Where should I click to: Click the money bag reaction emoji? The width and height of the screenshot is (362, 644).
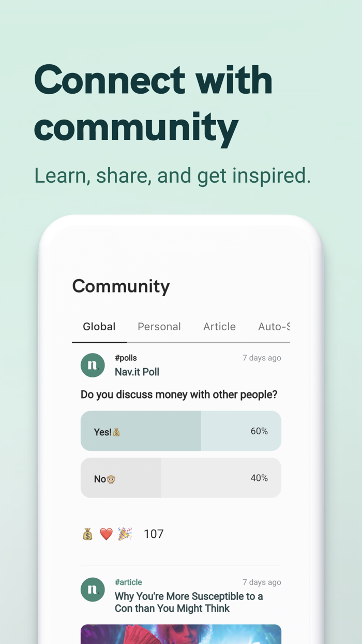pos(87,534)
